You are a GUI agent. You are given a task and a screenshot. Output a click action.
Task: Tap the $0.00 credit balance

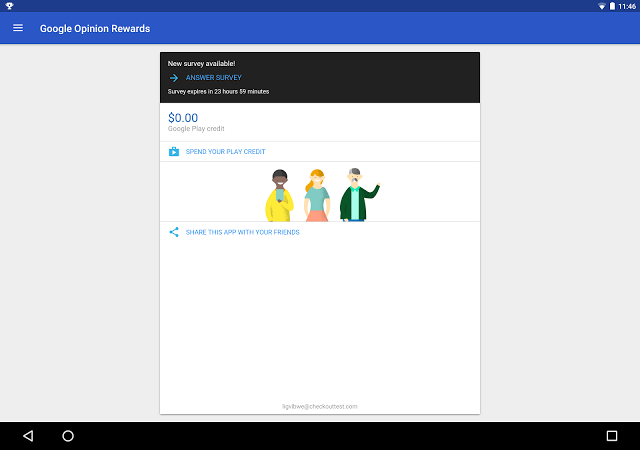[183, 118]
